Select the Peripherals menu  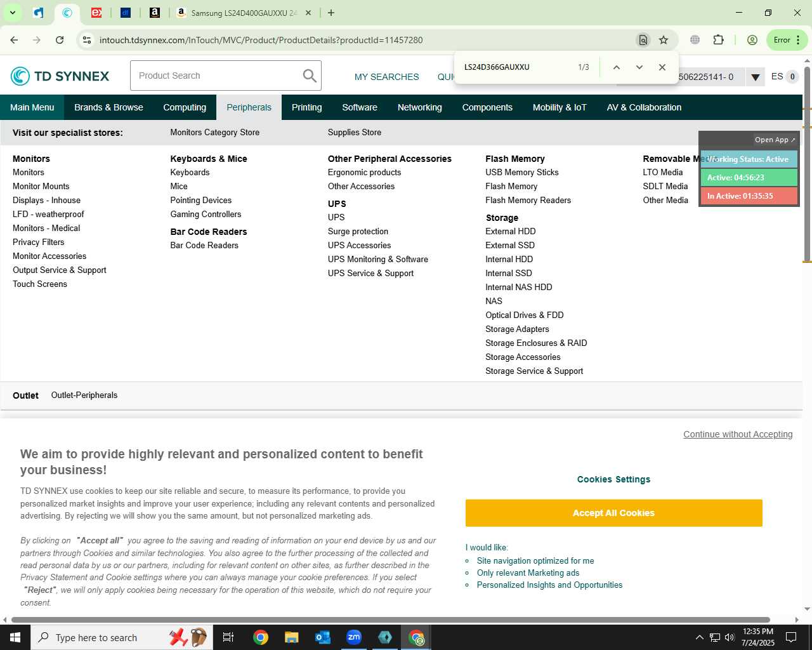pyautogui.click(x=249, y=107)
